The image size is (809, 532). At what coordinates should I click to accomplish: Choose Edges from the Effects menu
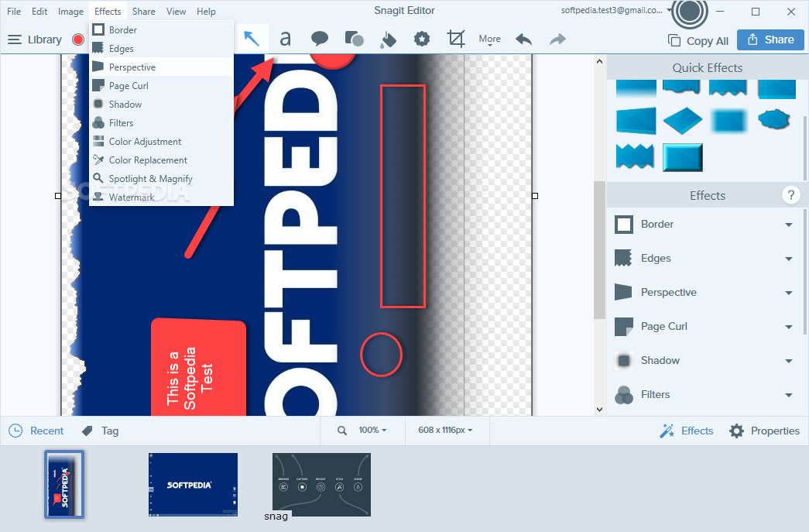[162, 49]
